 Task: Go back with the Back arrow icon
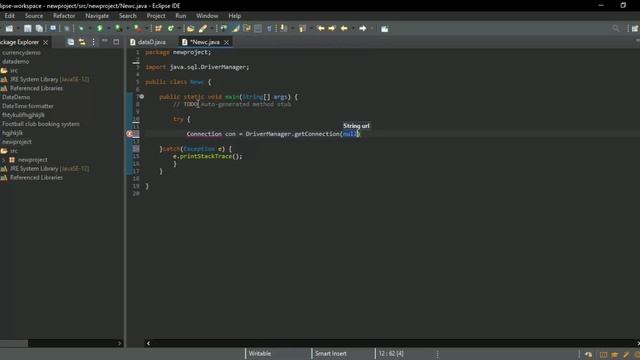click(x=344, y=28)
